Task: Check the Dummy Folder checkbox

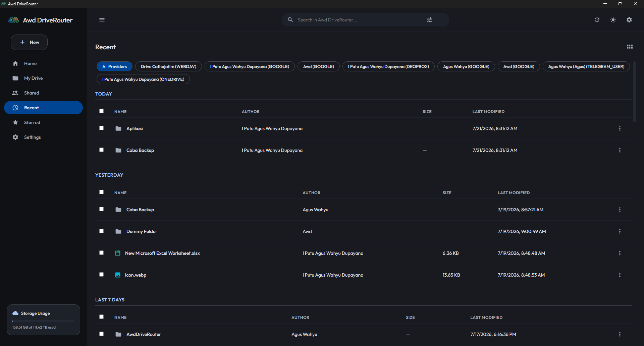Action: 102,231
